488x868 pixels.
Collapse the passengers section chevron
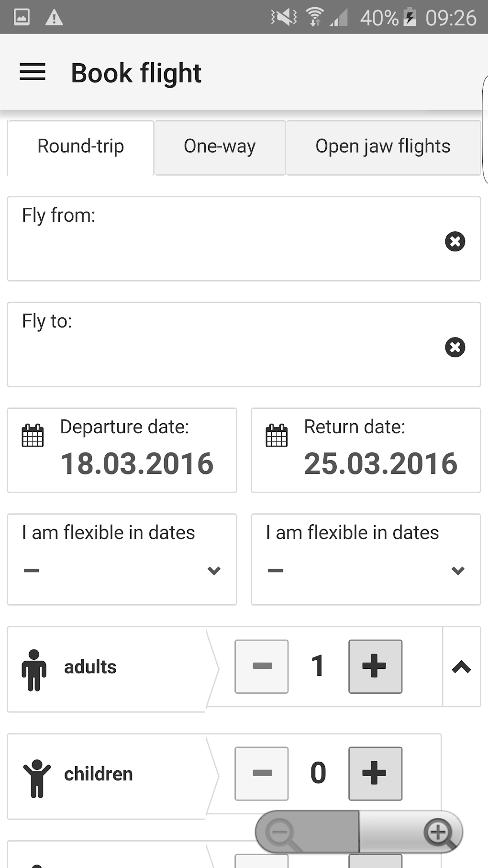pos(461,667)
